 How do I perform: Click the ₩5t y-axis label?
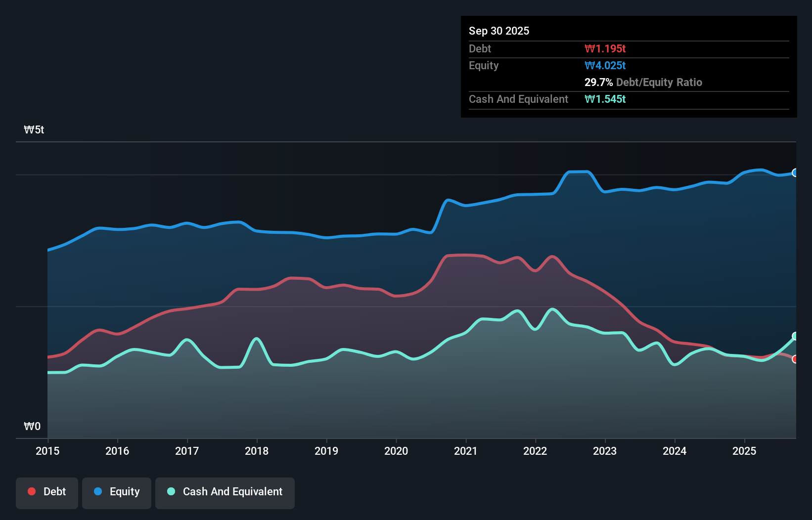tap(34, 130)
